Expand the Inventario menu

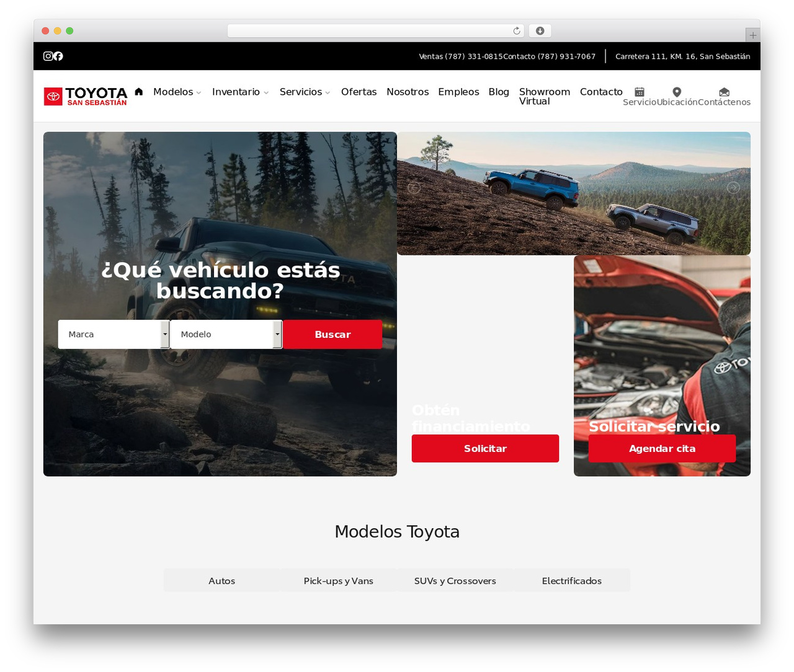tap(241, 92)
